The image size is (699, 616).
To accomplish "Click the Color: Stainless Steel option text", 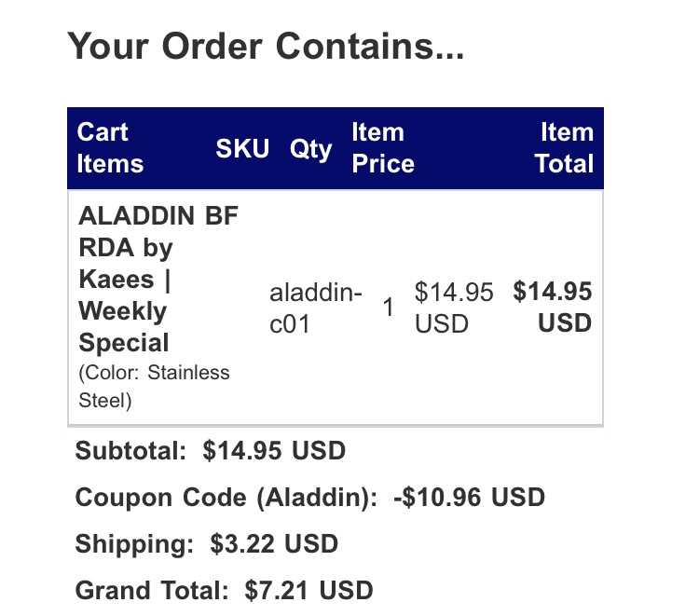I will 154,387.
